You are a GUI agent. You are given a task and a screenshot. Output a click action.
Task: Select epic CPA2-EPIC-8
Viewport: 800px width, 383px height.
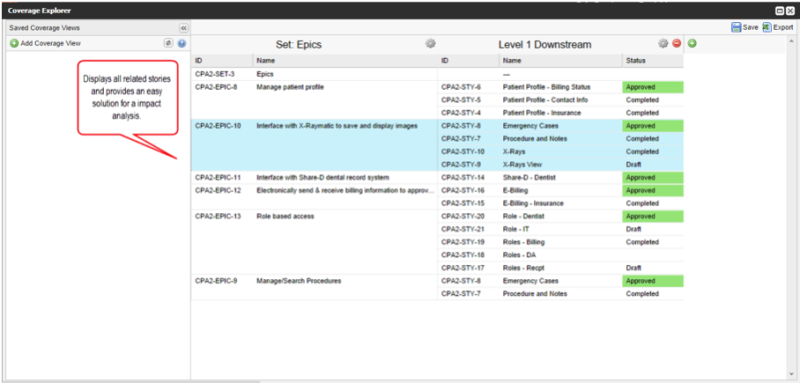(216, 87)
